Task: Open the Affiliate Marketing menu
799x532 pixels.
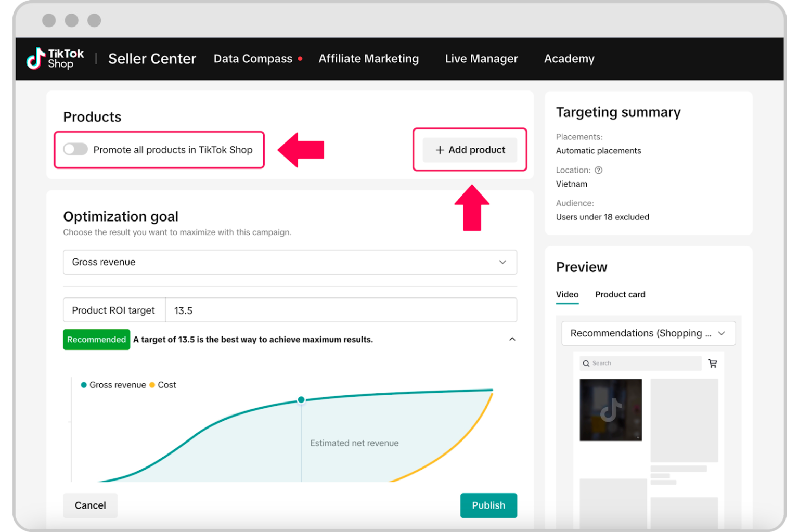Action: tap(368, 59)
